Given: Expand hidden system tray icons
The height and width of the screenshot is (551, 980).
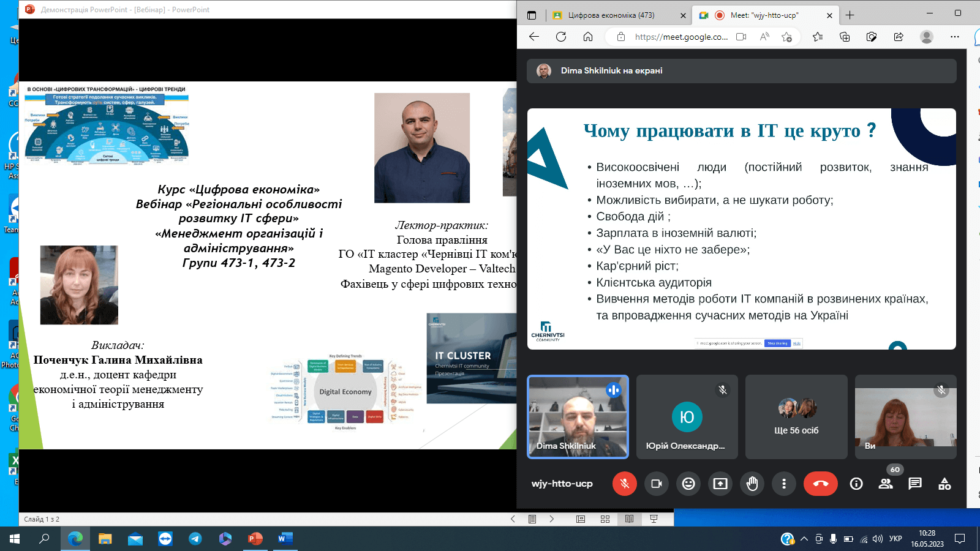Looking at the screenshot, I should pyautogui.click(x=804, y=539).
